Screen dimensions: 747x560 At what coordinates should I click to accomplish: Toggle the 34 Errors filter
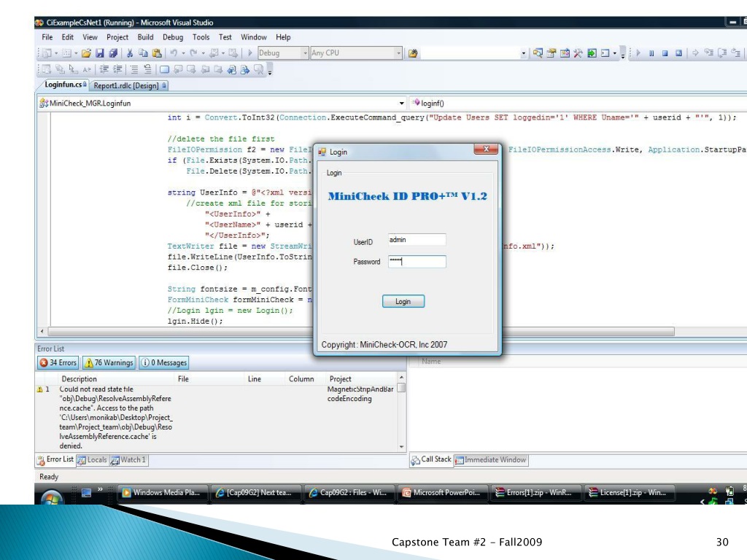(58, 363)
